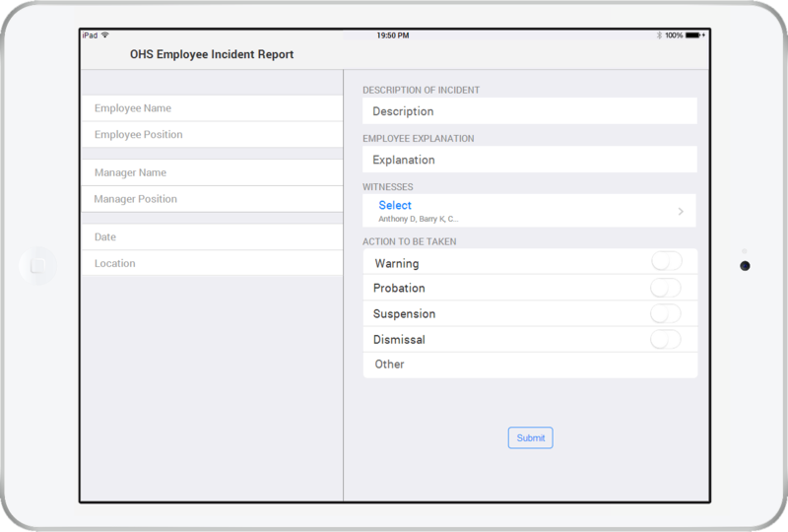The image size is (788, 532).
Task: Toggle the Probation switch
Action: click(x=666, y=288)
